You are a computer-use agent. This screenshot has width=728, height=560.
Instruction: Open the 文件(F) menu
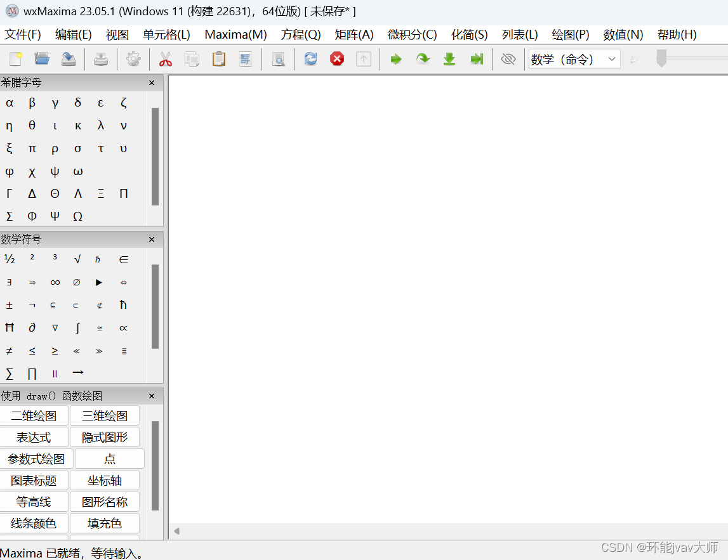point(22,35)
